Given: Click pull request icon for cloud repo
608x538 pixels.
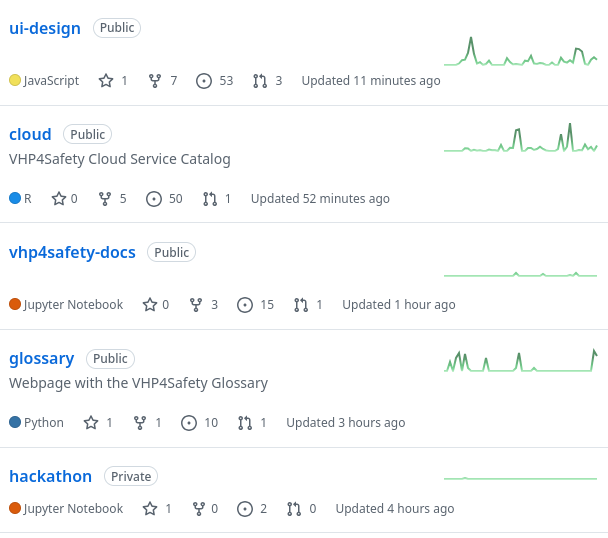Looking at the screenshot, I should pos(210,199).
